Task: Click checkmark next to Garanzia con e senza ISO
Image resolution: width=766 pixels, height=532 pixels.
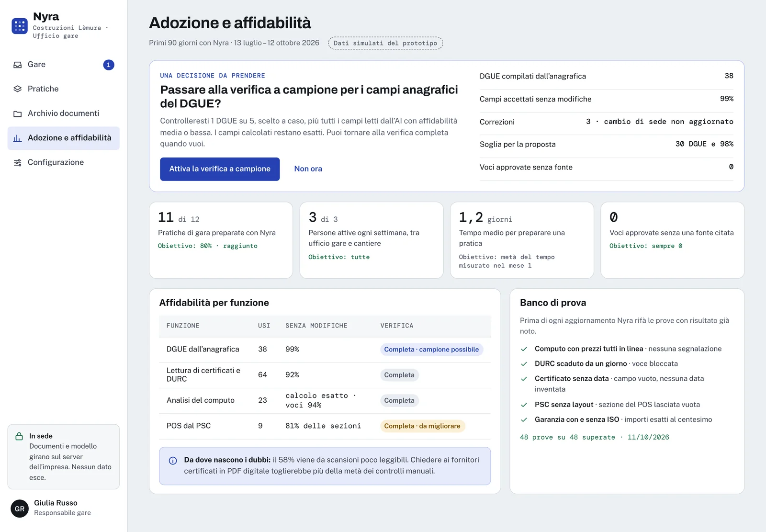Action: pos(524,420)
